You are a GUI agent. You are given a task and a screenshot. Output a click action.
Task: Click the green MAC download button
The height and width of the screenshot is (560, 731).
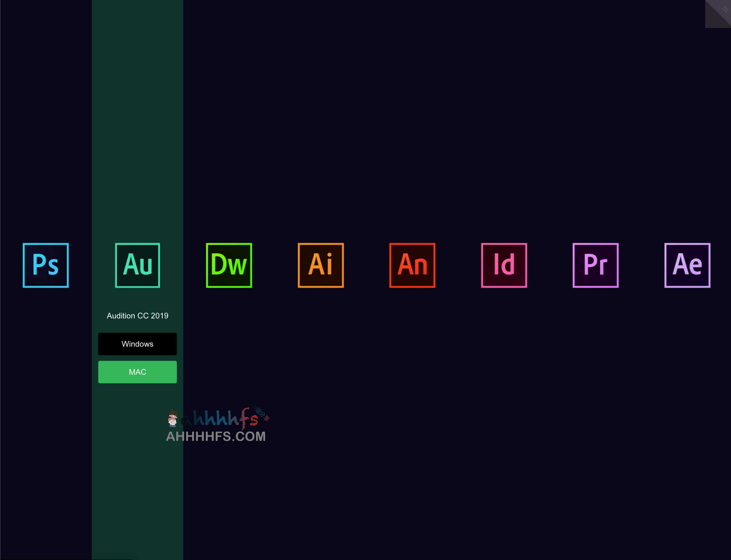(x=137, y=372)
